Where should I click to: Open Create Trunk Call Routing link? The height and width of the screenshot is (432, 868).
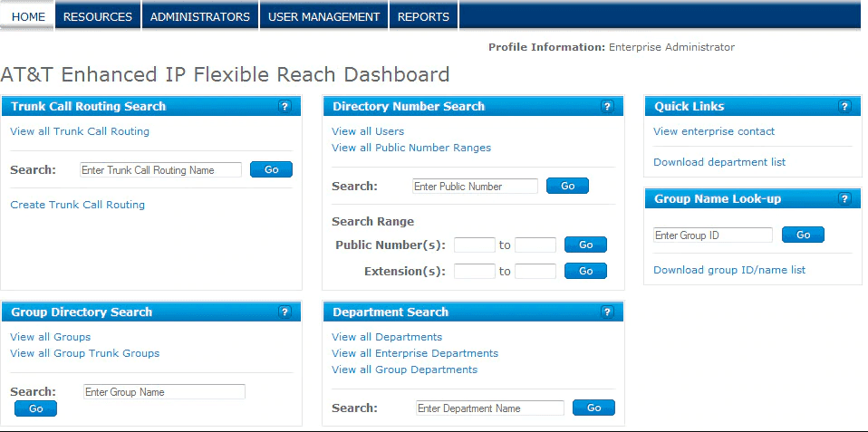coord(78,205)
